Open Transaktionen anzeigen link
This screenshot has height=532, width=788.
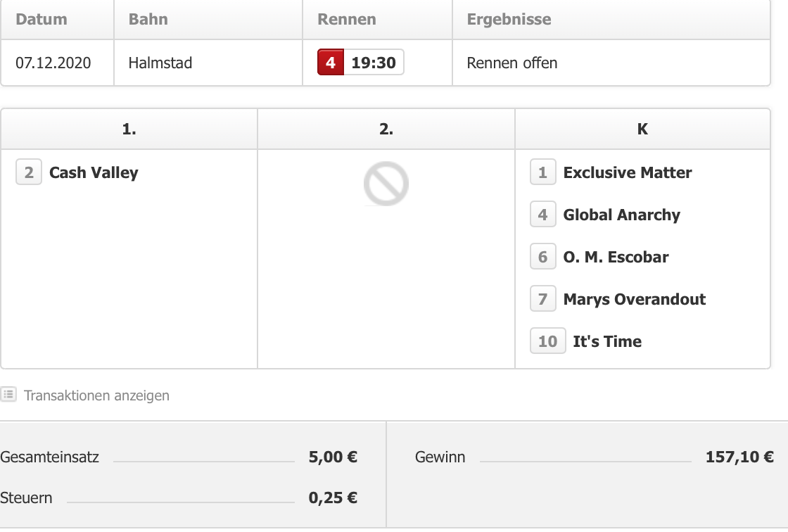(x=96, y=395)
